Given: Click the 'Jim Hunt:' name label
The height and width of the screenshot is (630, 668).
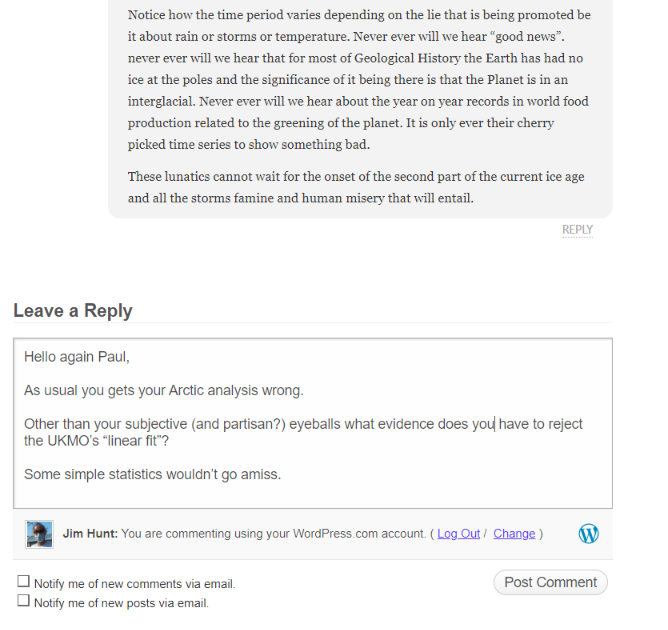Looking at the screenshot, I should (90, 534).
